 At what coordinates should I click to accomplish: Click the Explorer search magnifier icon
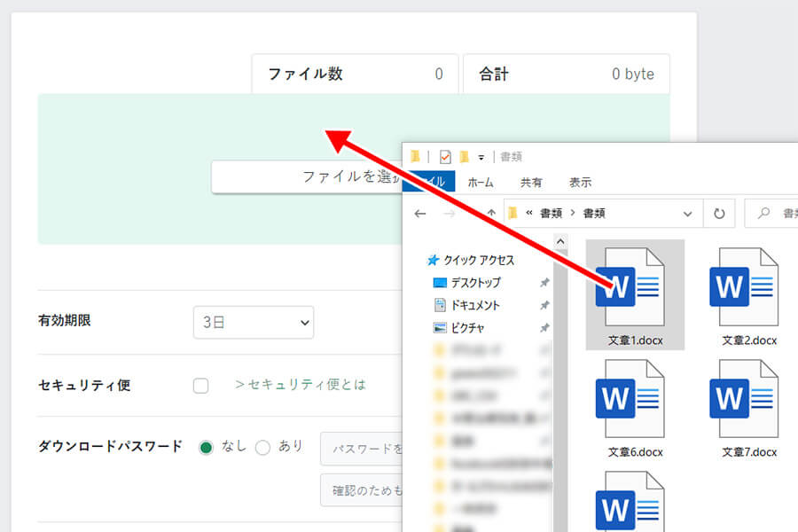click(x=764, y=214)
